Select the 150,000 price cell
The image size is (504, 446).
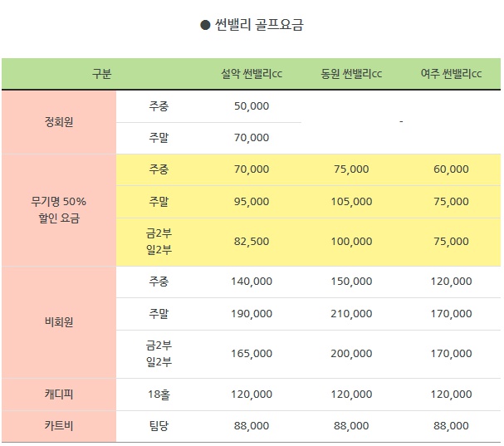pos(351,282)
